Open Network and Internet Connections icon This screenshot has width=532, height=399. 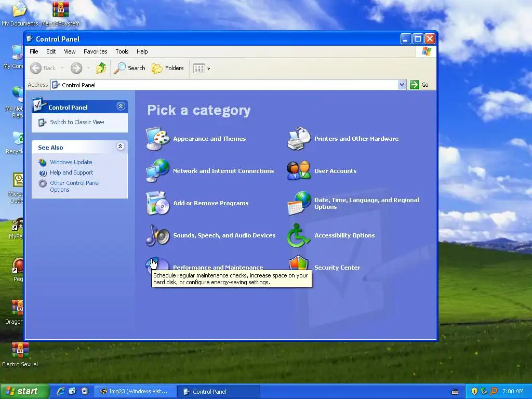[158, 170]
